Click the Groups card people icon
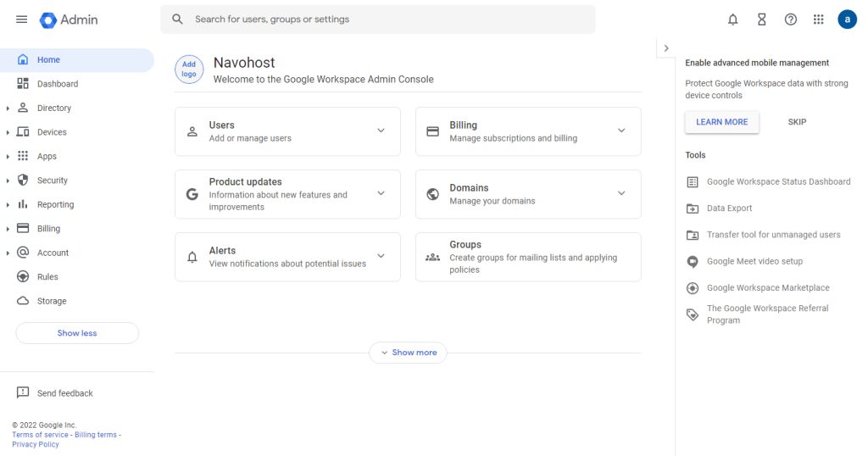The height and width of the screenshot is (456, 868). pyautogui.click(x=433, y=258)
